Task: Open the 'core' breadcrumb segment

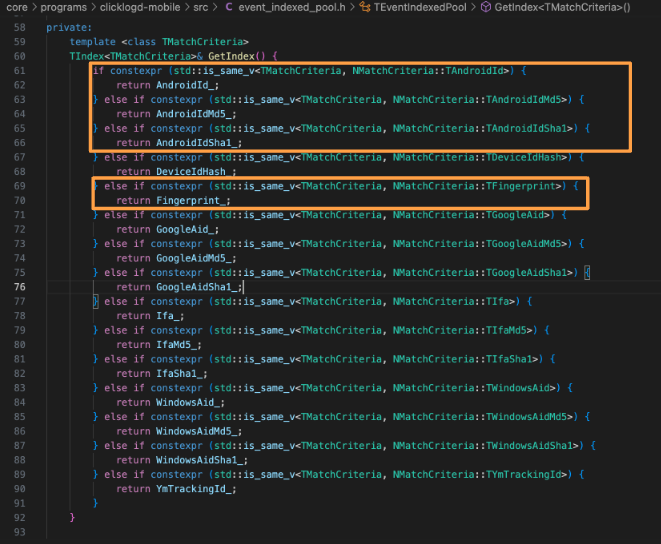Action: click(17, 7)
